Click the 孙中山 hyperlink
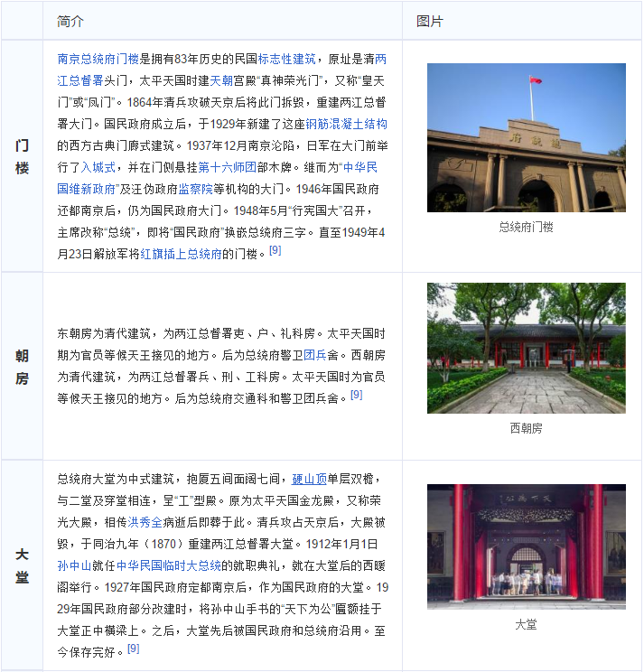 pyautogui.click(x=75, y=565)
